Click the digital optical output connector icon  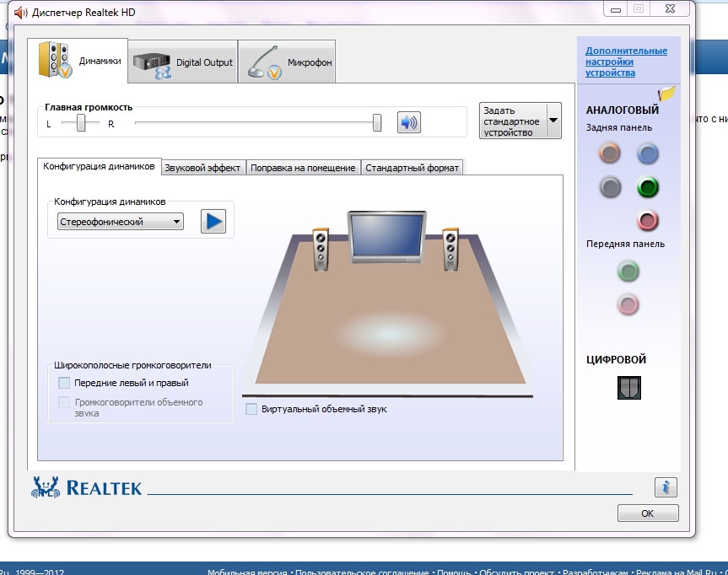coord(629,388)
